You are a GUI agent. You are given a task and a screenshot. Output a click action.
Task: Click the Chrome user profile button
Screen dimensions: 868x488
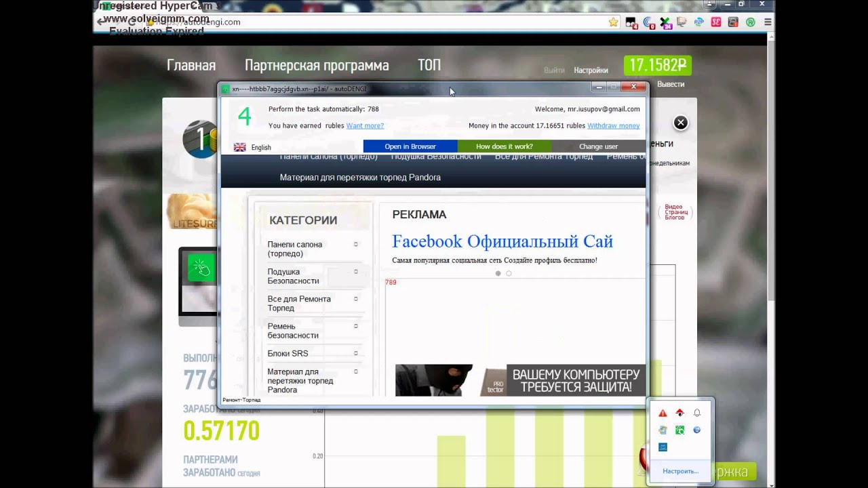(708, 4)
